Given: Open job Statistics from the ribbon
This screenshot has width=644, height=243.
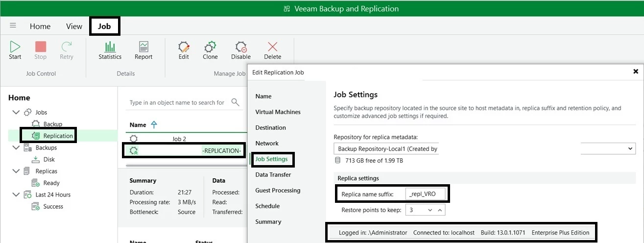Looking at the screenshot, I should click(x=110, y=47).
